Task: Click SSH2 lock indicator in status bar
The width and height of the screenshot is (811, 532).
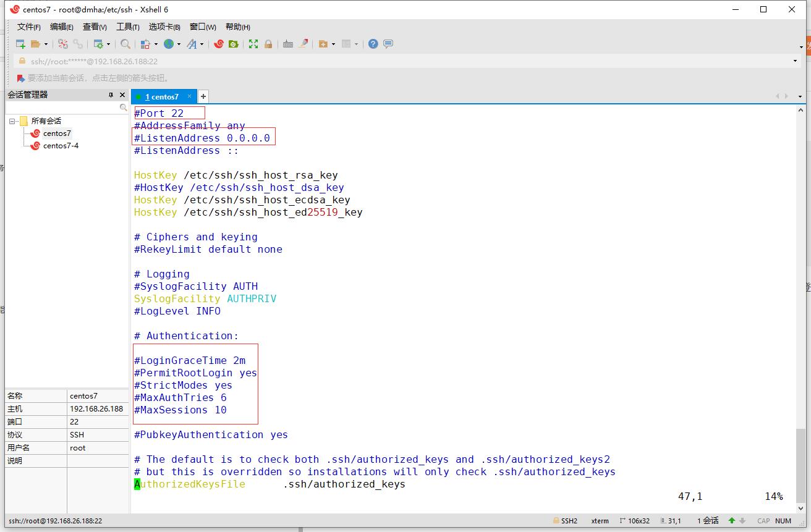Action: [x=565, y=521]
